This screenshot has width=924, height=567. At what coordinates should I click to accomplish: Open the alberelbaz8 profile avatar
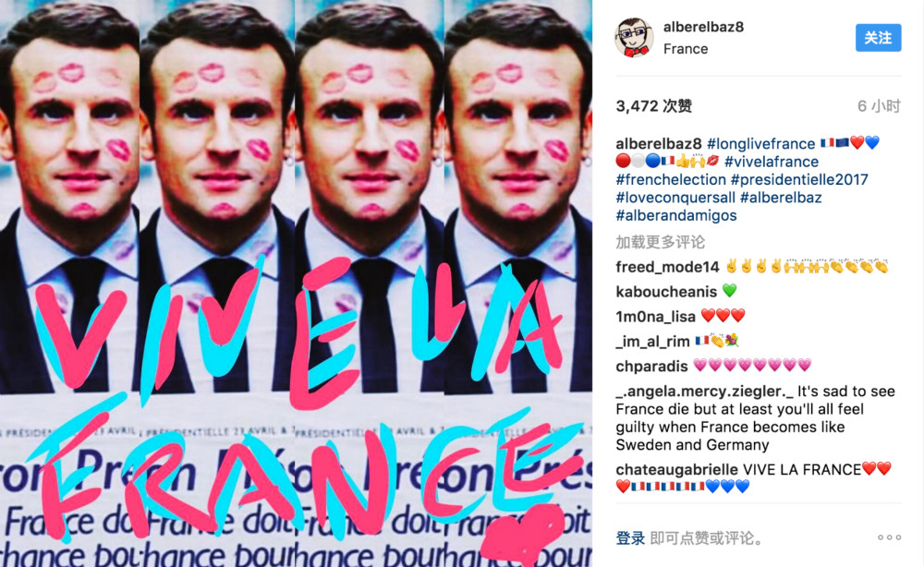pyautogui.click(x=634, y=38)
